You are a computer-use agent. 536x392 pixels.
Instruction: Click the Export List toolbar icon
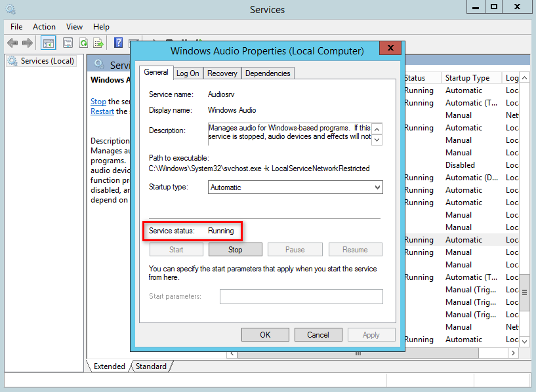click(x=98, y=43)
